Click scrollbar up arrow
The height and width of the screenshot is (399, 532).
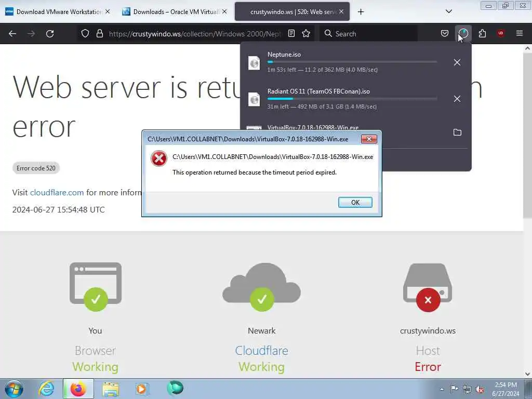(527, 48)
